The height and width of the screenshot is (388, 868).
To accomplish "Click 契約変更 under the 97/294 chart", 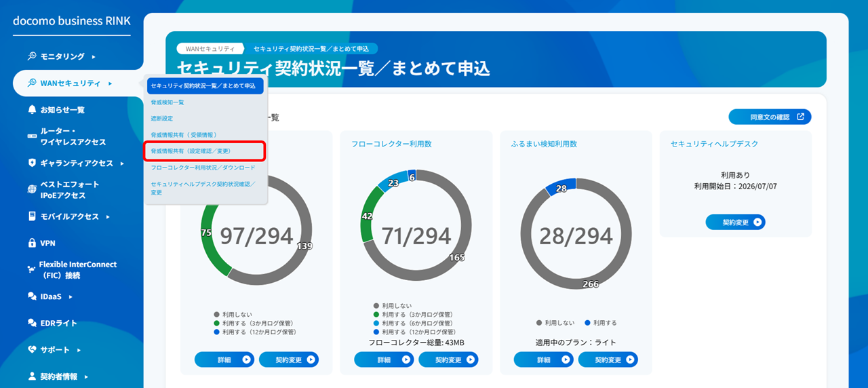I will coord(289,360).
